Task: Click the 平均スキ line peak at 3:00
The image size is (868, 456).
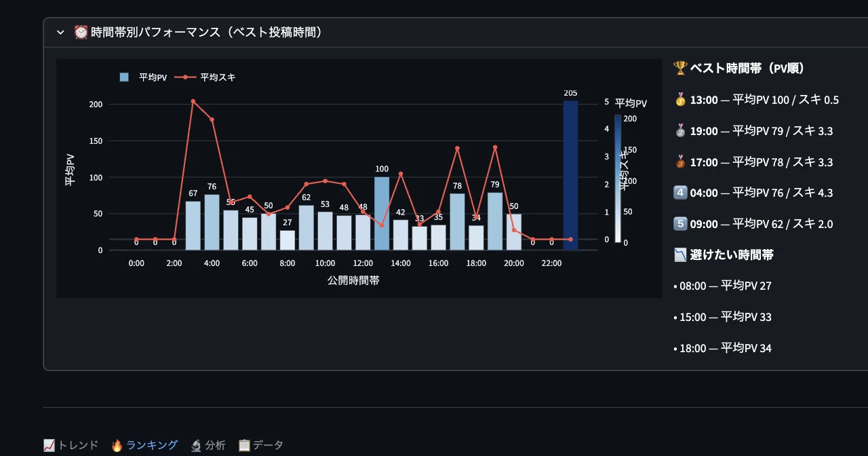Action: pyautogui.click(x=193, y=101)
